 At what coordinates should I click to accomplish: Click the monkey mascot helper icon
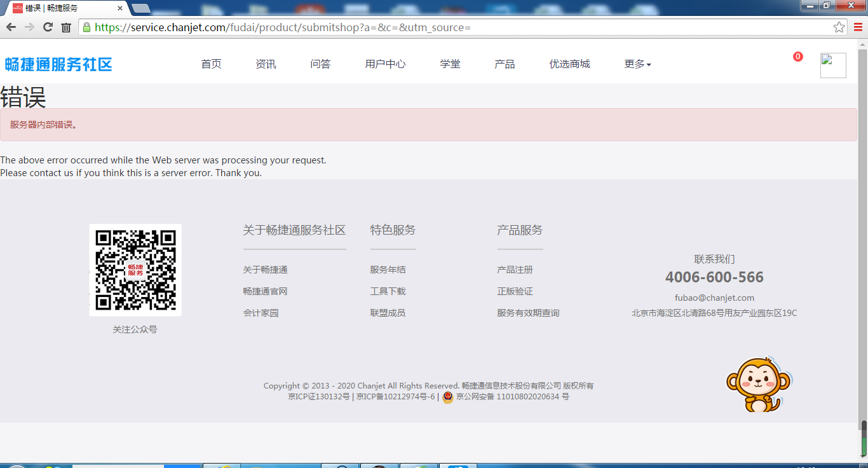click(x=758, y=385)
